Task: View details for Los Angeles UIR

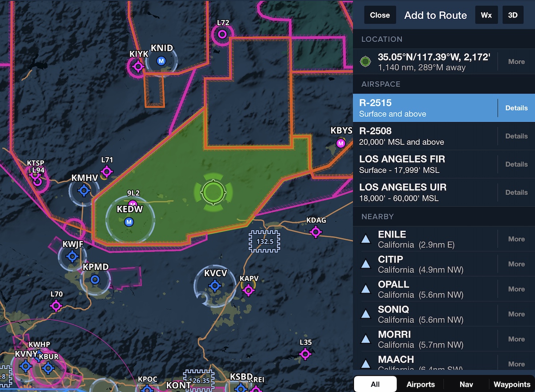Action: click(x=516, y=192)
